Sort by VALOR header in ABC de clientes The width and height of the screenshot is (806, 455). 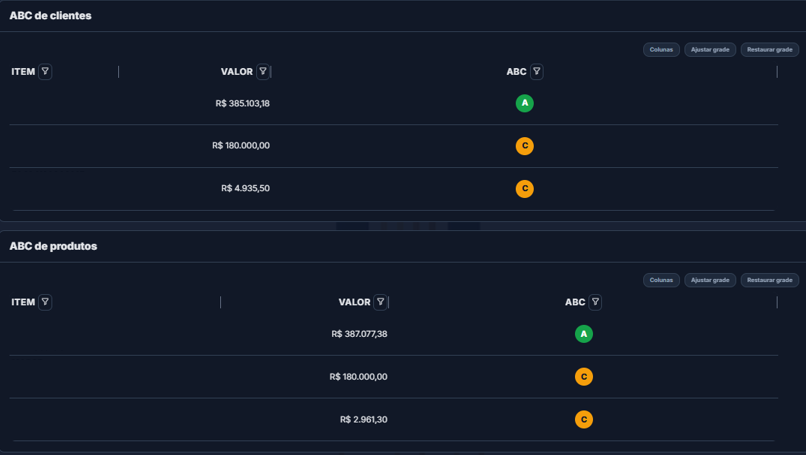[x=236, y=71]
